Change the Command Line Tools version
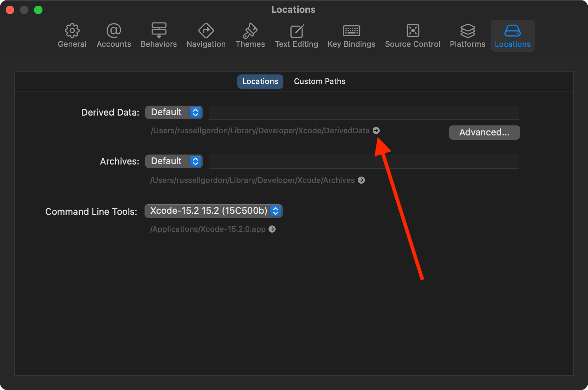This screenshot has width=588, height=390. [213, 211]
